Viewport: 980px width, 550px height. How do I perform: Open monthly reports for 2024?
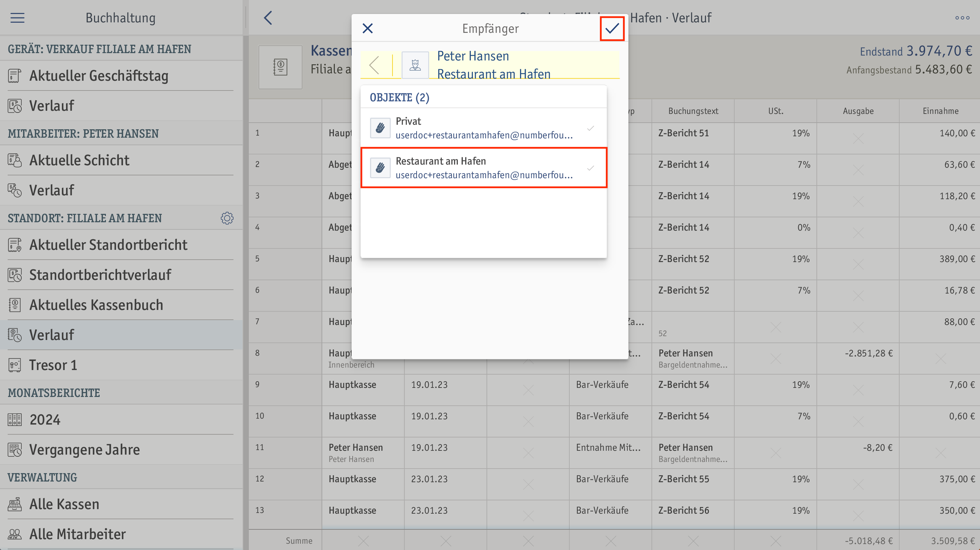[x=121, y=420]
